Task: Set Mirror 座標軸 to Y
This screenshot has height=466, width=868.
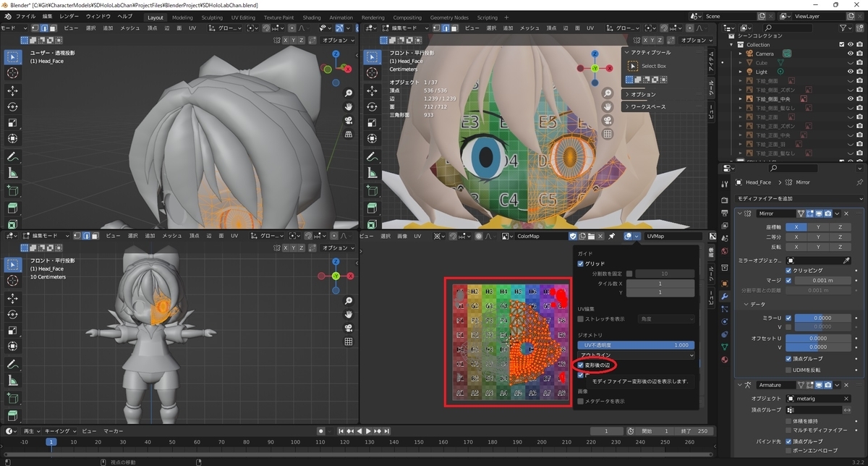Action: point(818,226)
